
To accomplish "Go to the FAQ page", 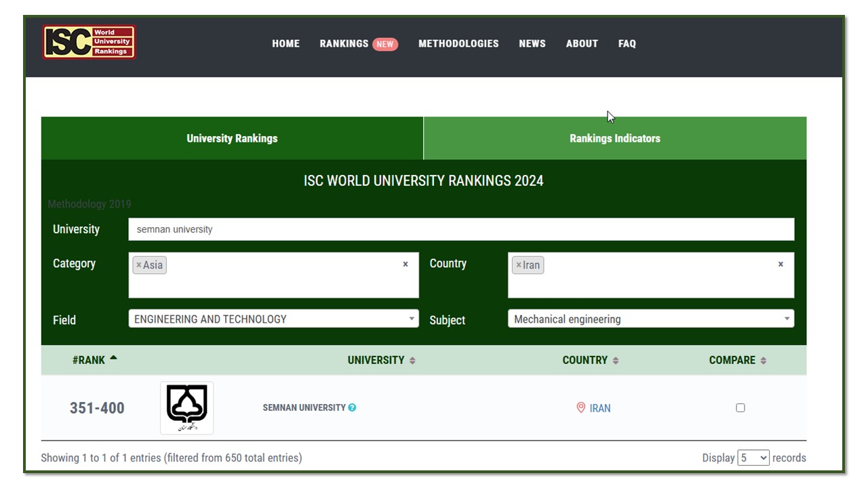I will [627, 43].
